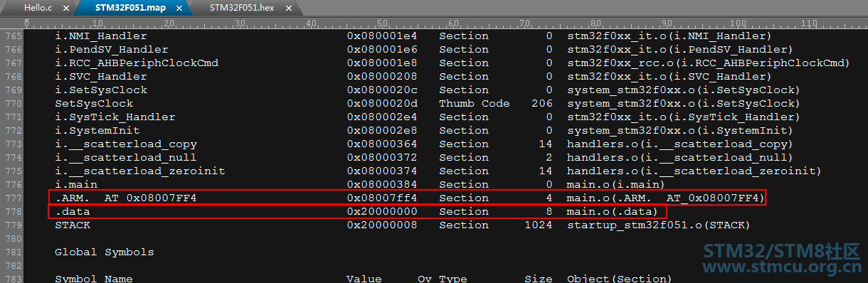The image size is (868, 283).
Task: Click line number 781 in the gutter
Action: click(x=13, y=252)
